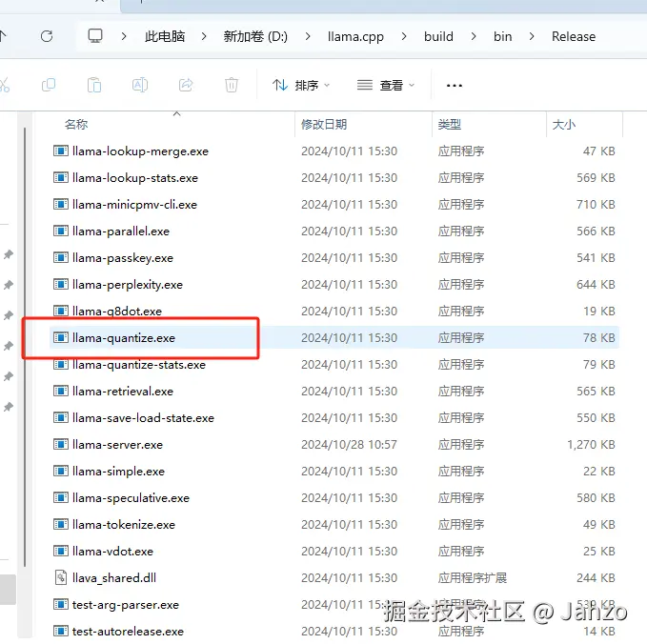Select the llama-passkey.exe file icon
Screen dimensions: 647x644
pyautogui.click(x=61, y=258)
